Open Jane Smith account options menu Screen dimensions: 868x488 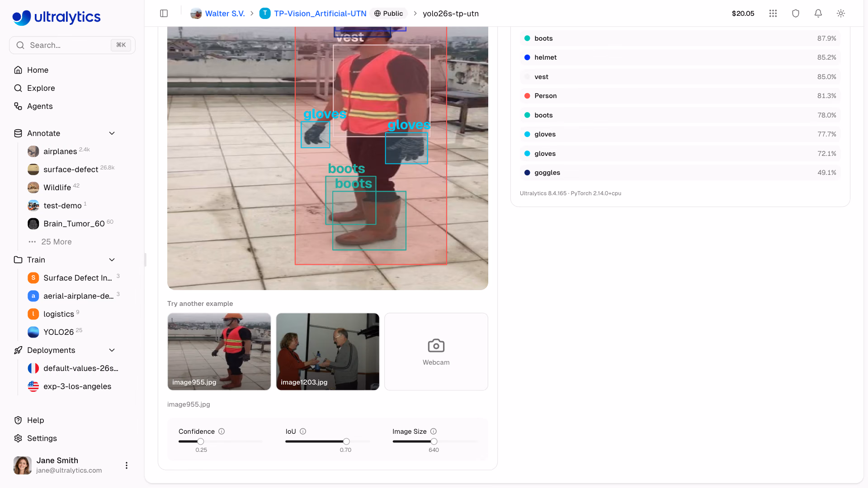127,465
